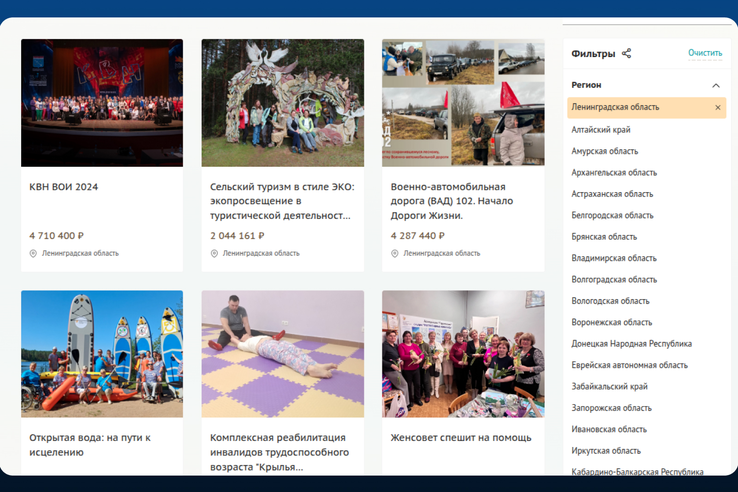Image resolution: width=738 pixels, height=492 pixels.
Task: Choose Белгородская область in region list
Action: point(612,215)
